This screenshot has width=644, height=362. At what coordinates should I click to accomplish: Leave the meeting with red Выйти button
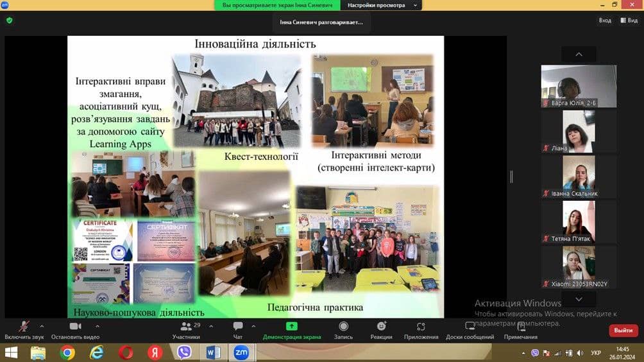[623, 330]
